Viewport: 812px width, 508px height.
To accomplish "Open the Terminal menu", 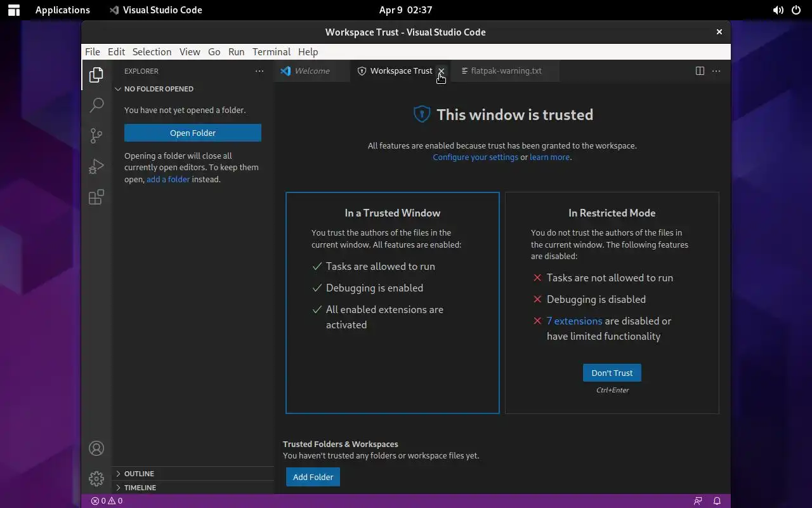I will point(272,52).
